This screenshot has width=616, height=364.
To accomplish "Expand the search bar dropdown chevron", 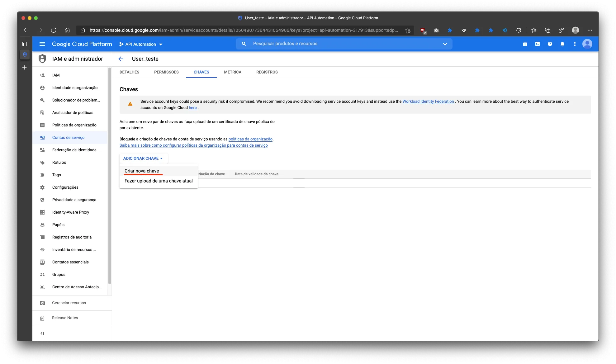I will point(445,44).
